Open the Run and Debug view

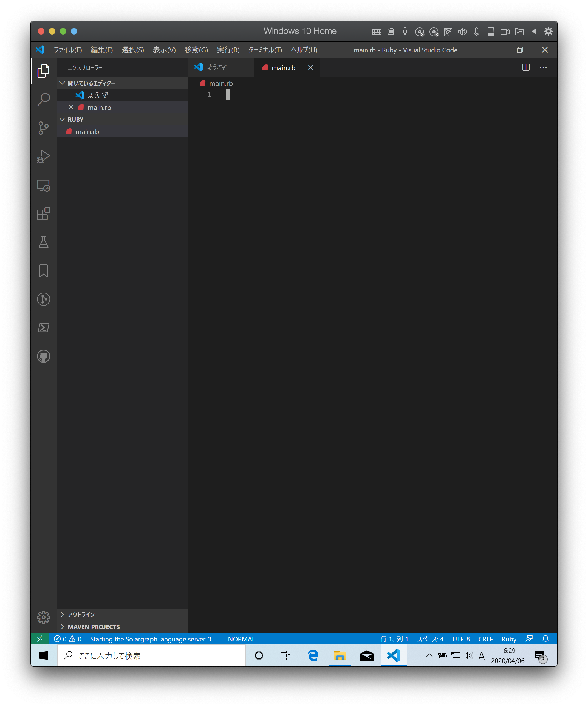43,157
